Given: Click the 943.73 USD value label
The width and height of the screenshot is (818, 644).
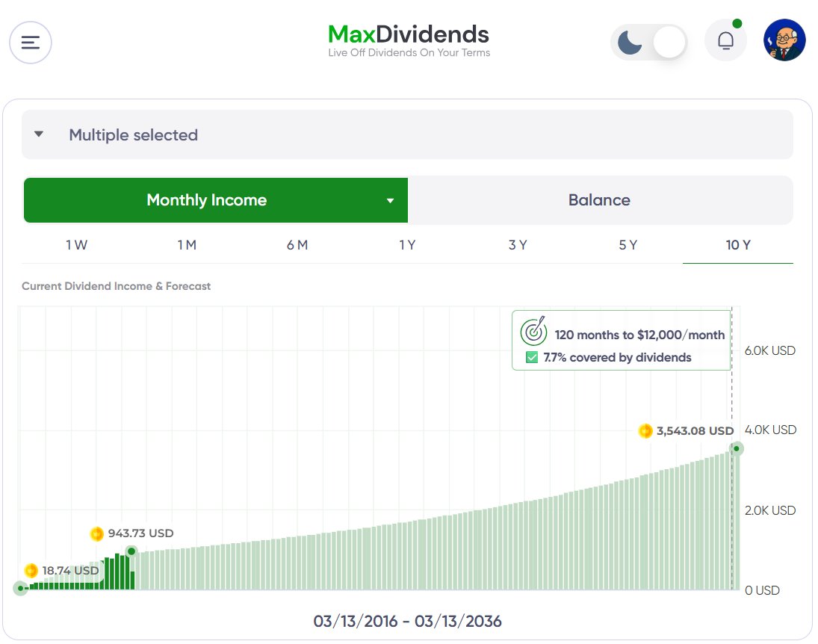Looking at the screenshot, I should point(141,533).
